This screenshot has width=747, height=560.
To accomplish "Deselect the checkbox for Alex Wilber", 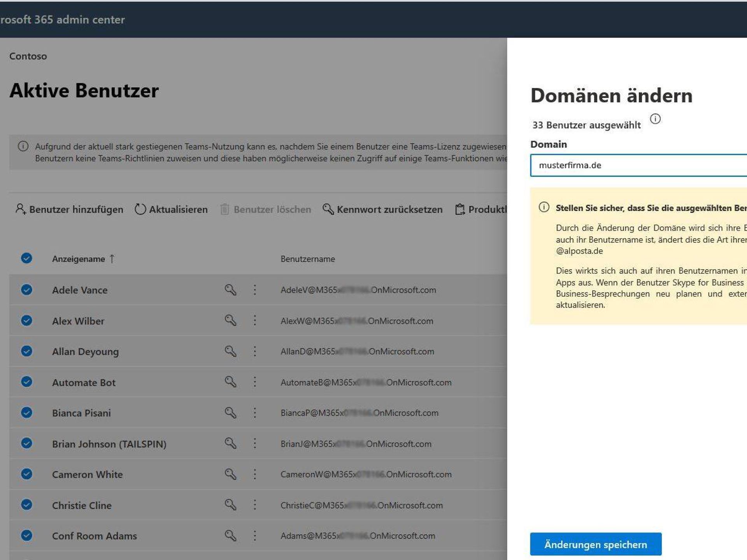I will pos(26,321).
